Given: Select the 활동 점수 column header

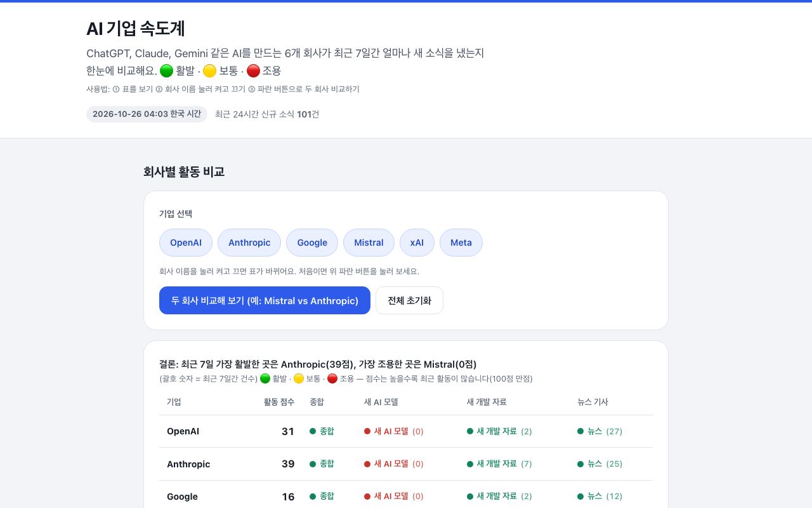Looking at the screenshot, I should tap(279, 402).
